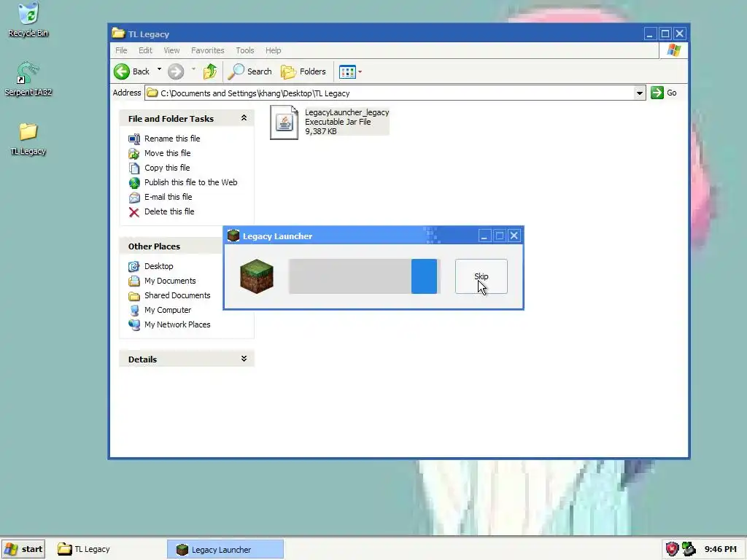Click the Legacy Launcher title bar icon
Viewport: 747px width, 560px height.
click(233, 236)
